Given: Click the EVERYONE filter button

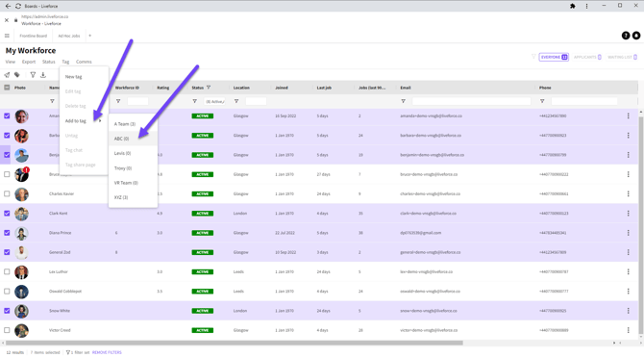Looking at the screenshot, I should click(x=554, y=57).
